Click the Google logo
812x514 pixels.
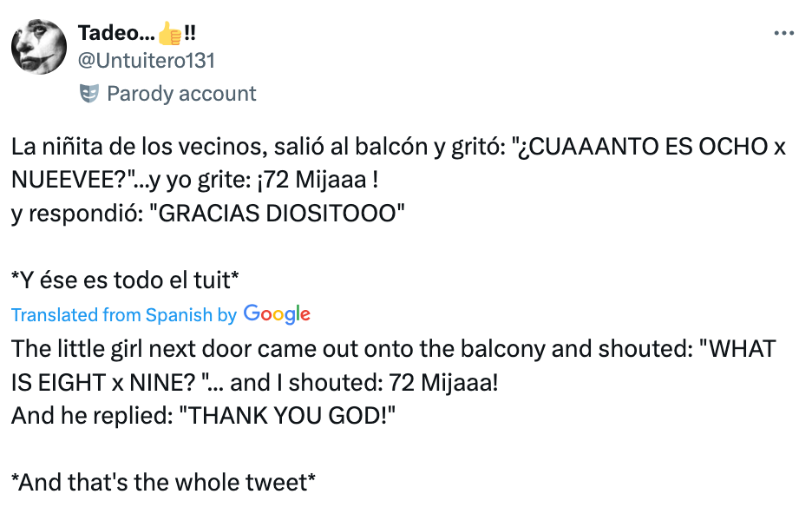click(277, 314)
